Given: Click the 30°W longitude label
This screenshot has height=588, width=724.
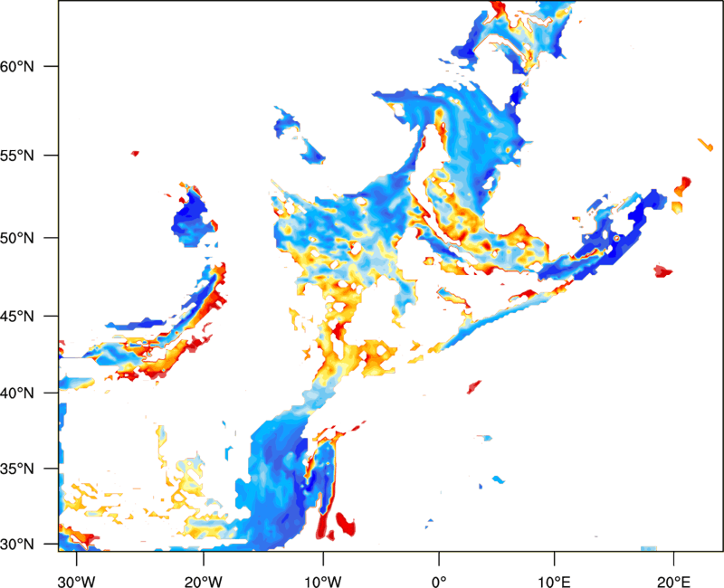Looking at the screenshot, I should coord(77,582).
